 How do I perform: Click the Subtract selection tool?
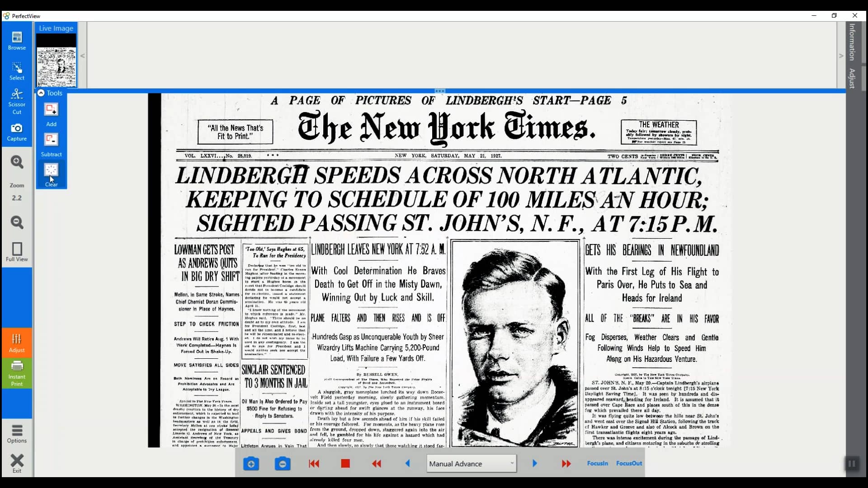pyautogui.click(x=51, y=144)
